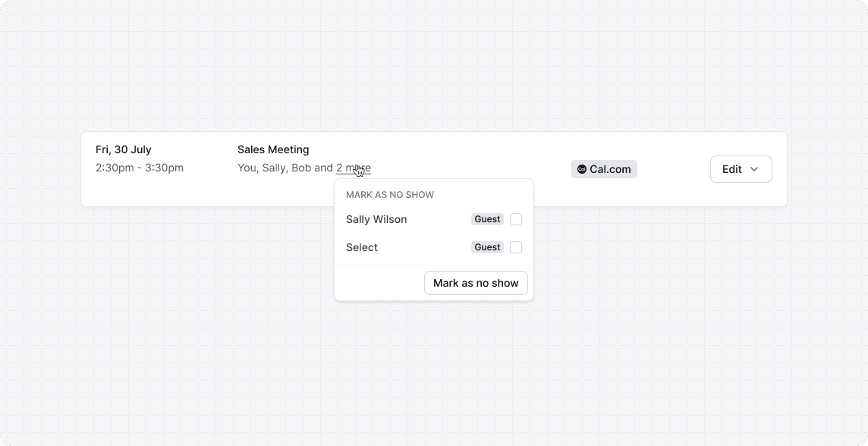Click the MARK AS NO SHOW heading
The width and height of the screenshot is (868, 446).
[390, 195]
